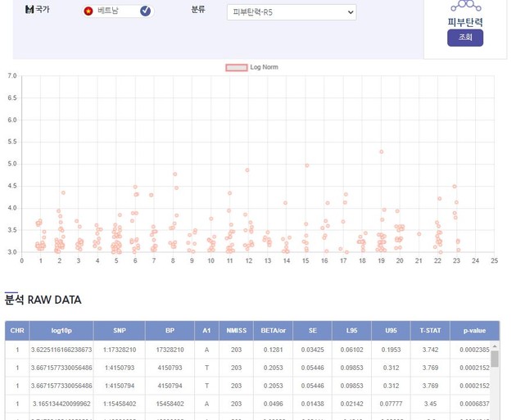Click the data point above 5.0 near chromosome 19
This screenshot has height=420, width=516.
pyautogui.click(x=382, y=151)
